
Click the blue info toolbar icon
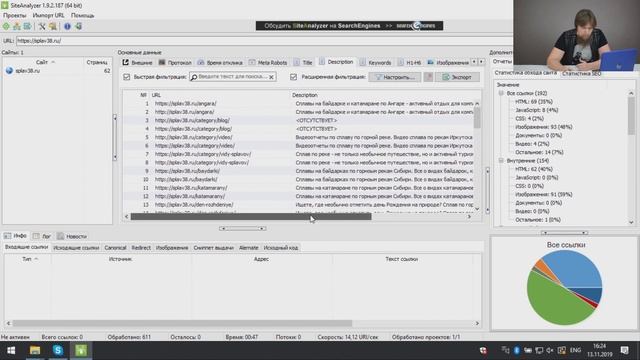[67, 26]
